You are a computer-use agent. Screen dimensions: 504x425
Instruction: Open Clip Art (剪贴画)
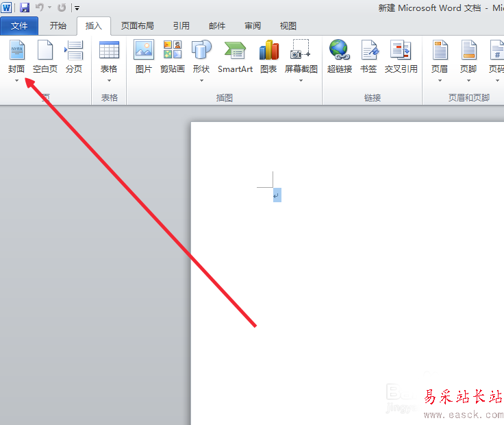pyautogui.click(x=173, y=58)
